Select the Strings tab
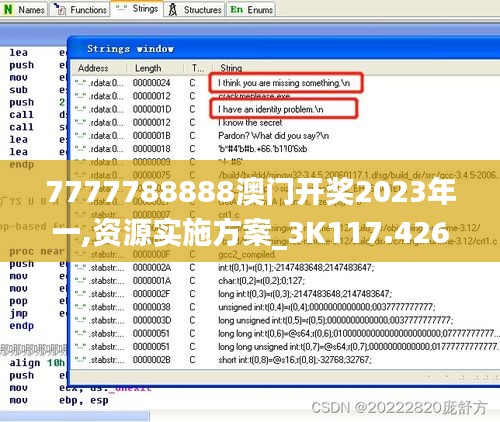Screen dimensions: 500x422 pos(137,8)
